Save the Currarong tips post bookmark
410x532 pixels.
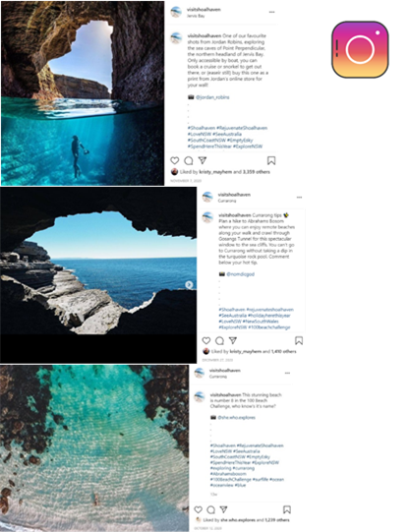(299, 340)
